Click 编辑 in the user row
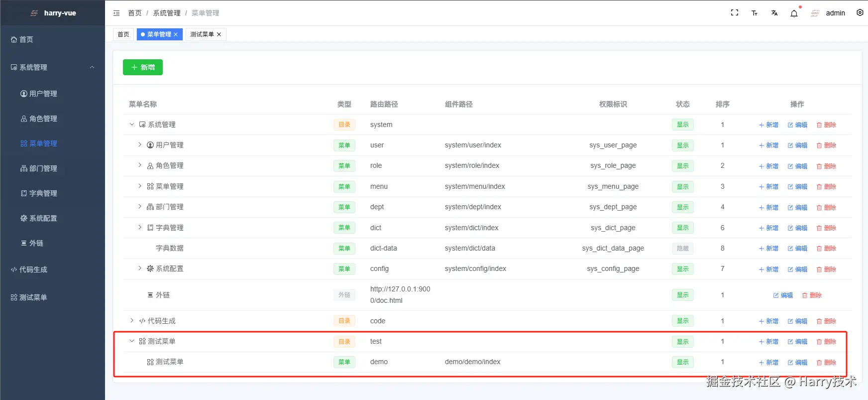The width and height of the screenshot is (868, 400). (x=797, y=145)
